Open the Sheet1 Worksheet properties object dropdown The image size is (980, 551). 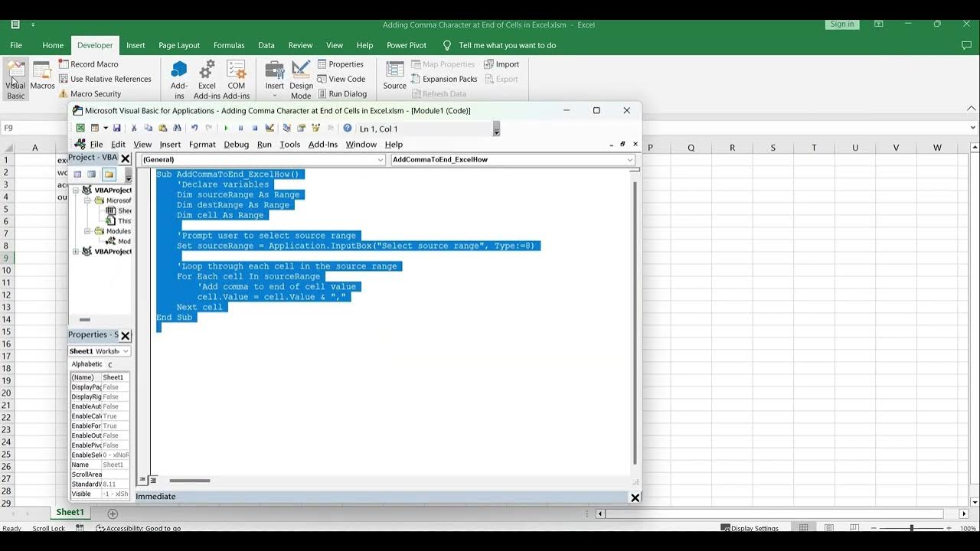click(126, 351)
